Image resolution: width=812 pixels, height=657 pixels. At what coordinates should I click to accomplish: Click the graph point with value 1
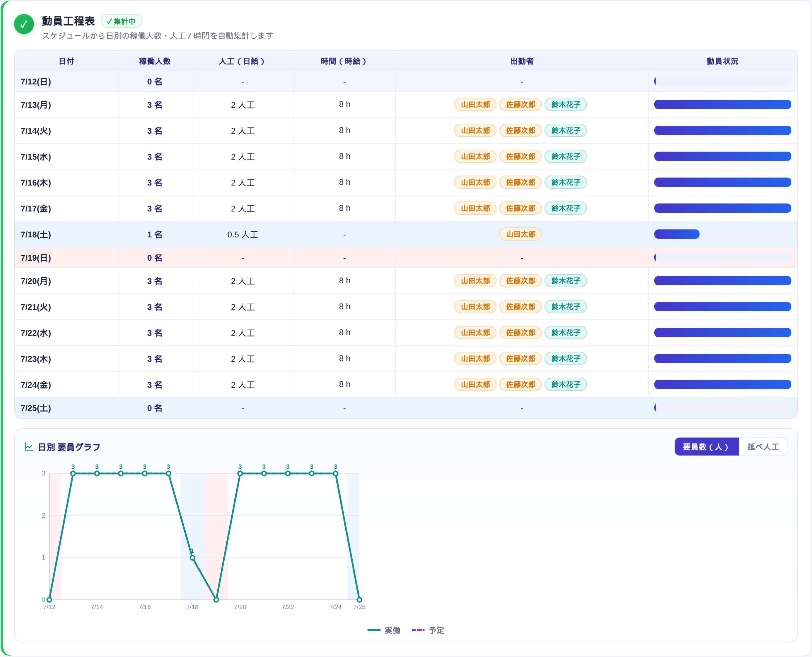coord(192,558)
